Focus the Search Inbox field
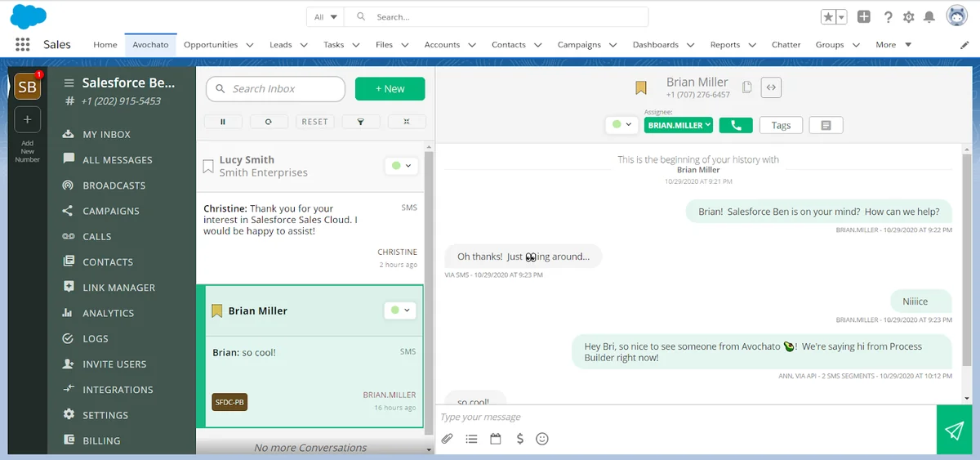Image resolution: width=980 pixels, height=460 pixels. click(x=275, y=89)
